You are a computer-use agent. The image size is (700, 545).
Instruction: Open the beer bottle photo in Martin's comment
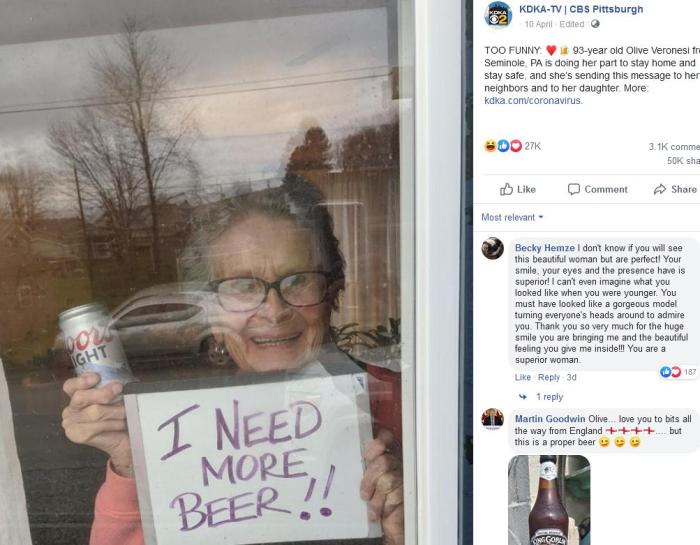tap(549, 500)
